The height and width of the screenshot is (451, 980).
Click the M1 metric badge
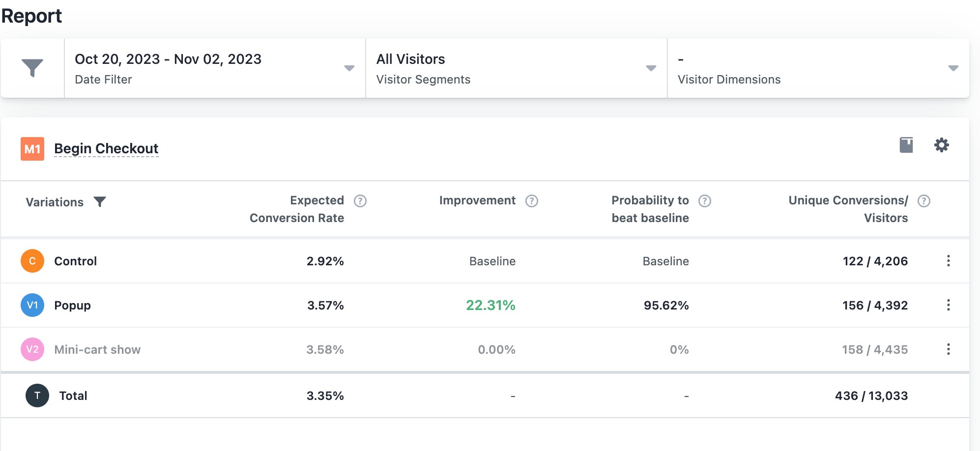click(32, 149)
